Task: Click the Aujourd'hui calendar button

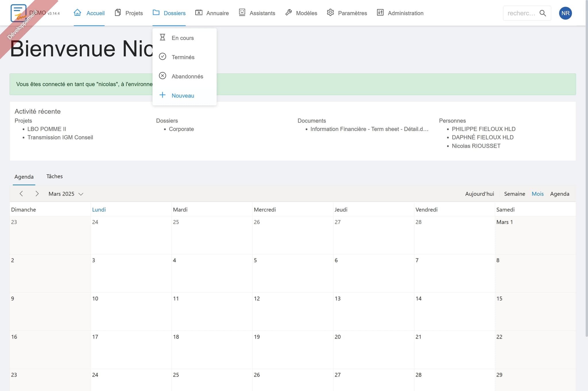Action: point(479,194)
